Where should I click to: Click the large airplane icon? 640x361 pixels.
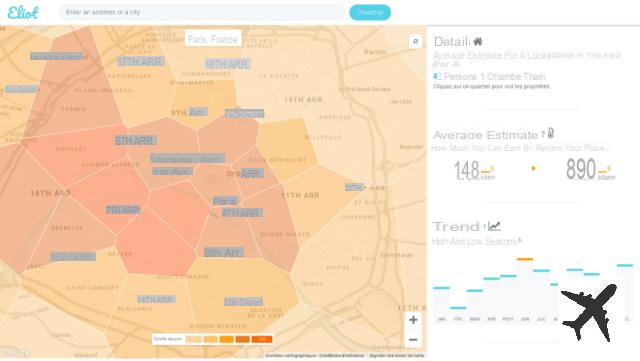click(589, 312)
